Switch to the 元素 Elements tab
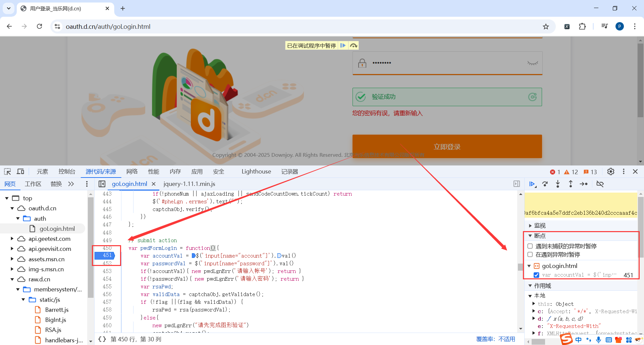The image size is (644, 345). click(x=43, y=171)
